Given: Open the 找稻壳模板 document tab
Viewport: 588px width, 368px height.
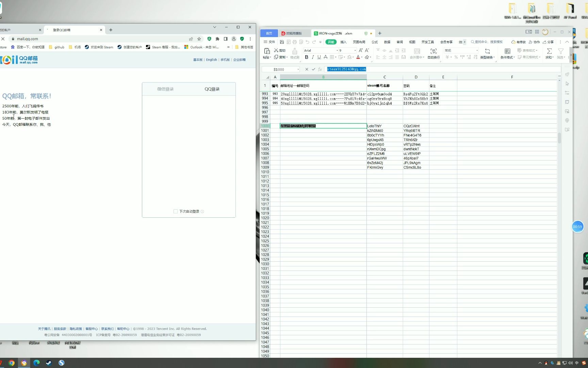Looking at the screenshot, I should pos(295,33).
